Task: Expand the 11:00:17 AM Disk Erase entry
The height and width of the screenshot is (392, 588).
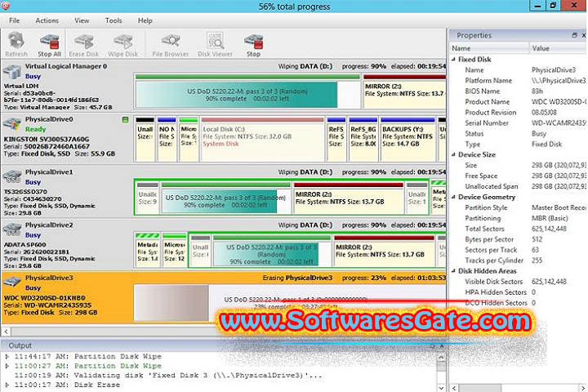Action: tap(7, 385)
